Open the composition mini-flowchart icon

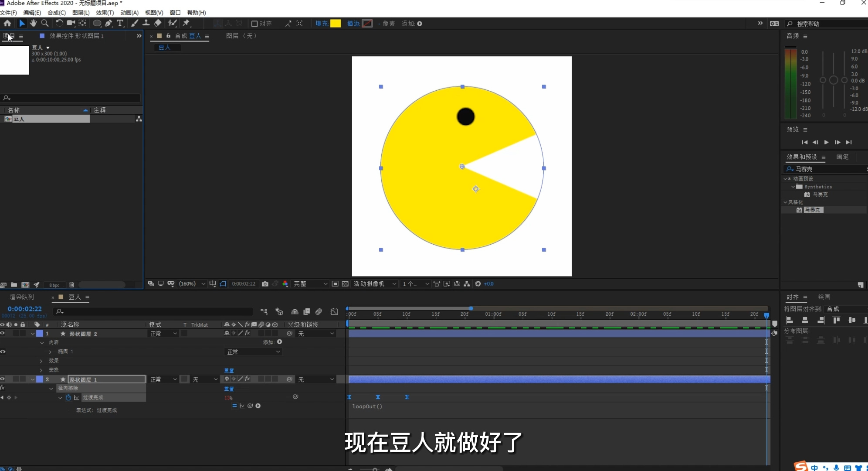[264, 312]
